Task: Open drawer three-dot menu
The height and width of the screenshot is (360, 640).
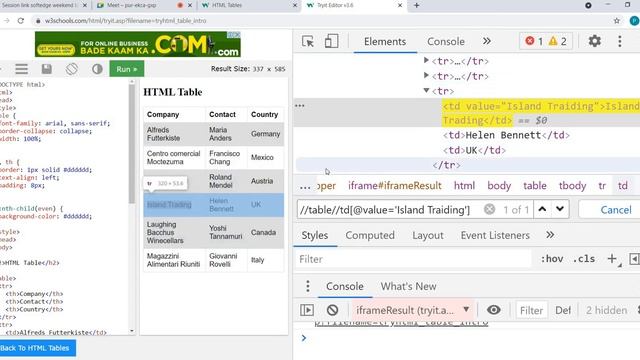Action: [x=308, y=286]
